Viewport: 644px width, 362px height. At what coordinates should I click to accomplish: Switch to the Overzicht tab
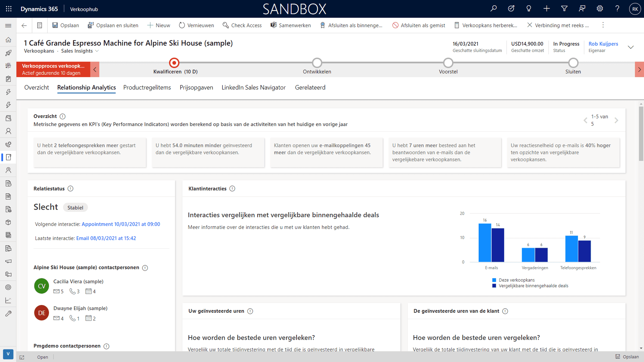point(37,87)
